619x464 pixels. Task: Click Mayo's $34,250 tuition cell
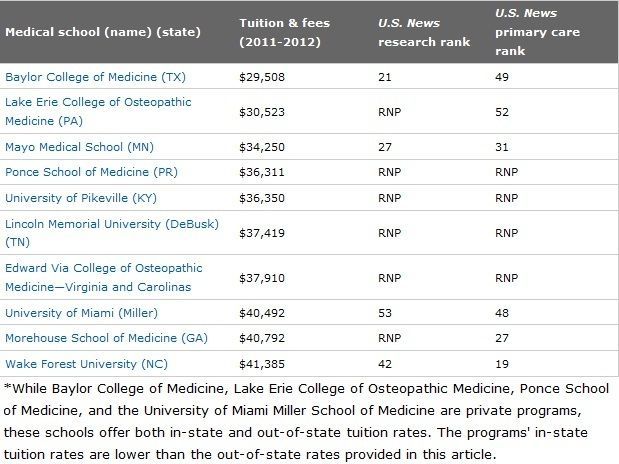point(263,145)
